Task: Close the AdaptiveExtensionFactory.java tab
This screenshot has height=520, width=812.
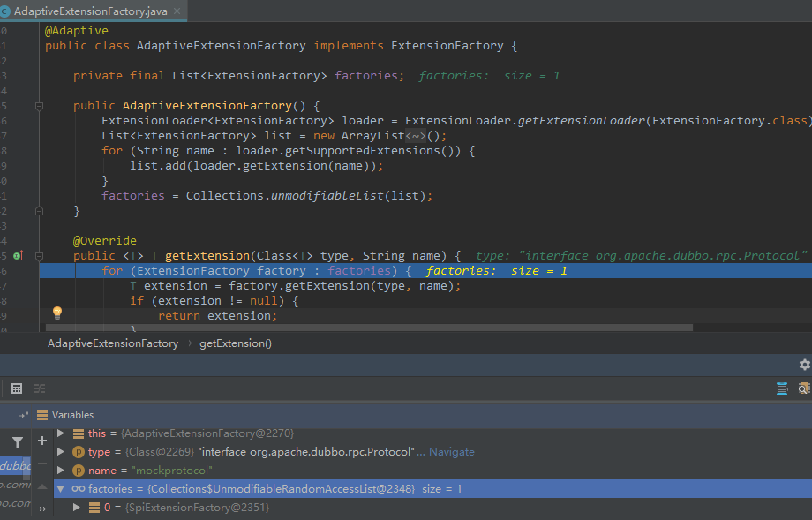Action: coord(177,11)
